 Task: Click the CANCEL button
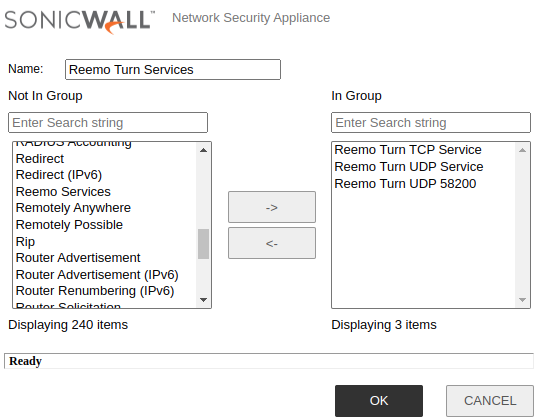pos(490,401)
